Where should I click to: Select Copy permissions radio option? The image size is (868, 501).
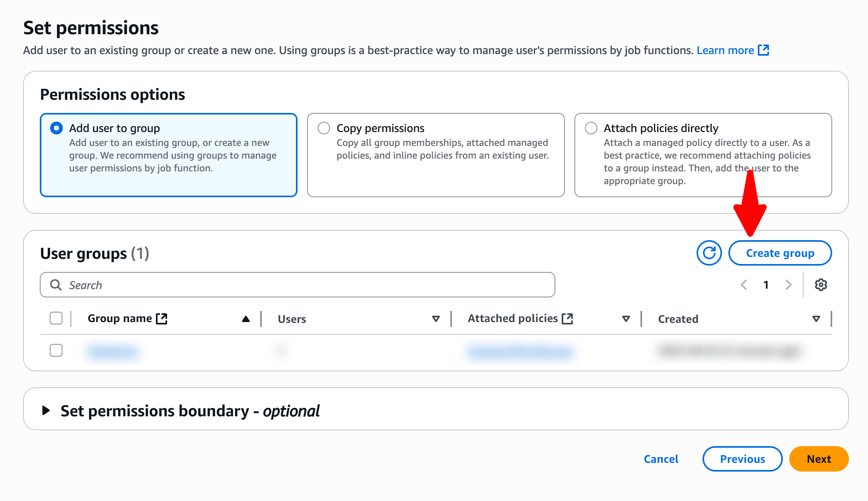pyautogui.click(x=324, y=128)
